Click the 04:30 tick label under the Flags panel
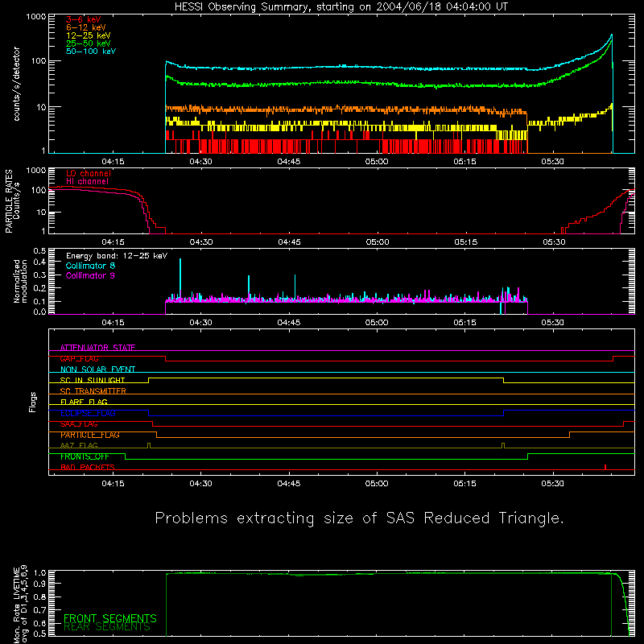The width and height of the screenshot is (644, 644). point(200,484)
